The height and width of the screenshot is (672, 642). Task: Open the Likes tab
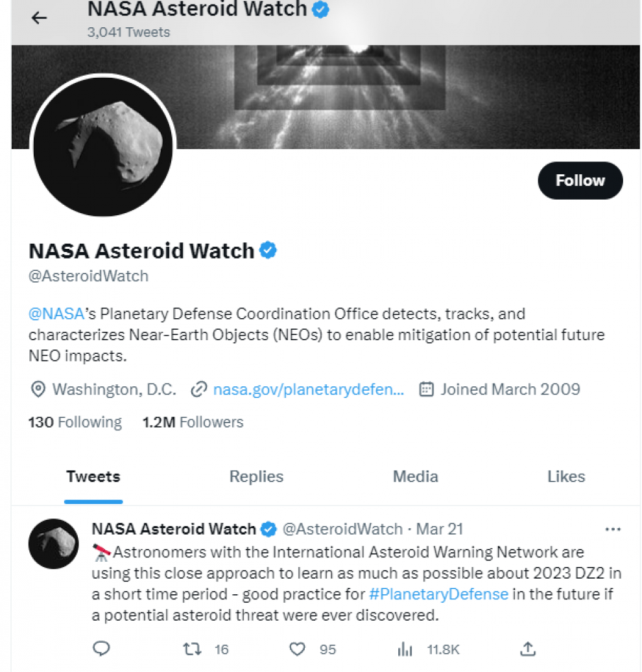point(566,476)
